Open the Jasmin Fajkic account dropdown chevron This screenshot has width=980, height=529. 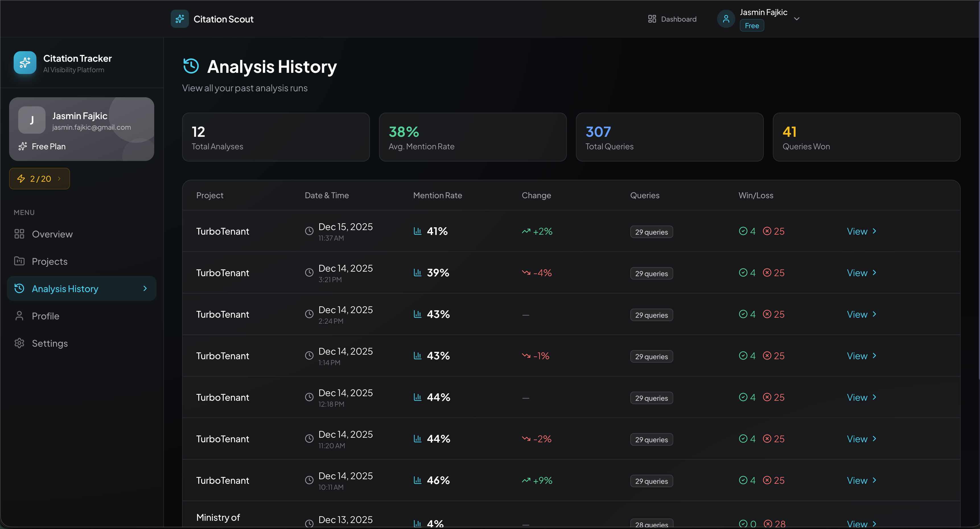pyautogui.click(x=797, y=19)
